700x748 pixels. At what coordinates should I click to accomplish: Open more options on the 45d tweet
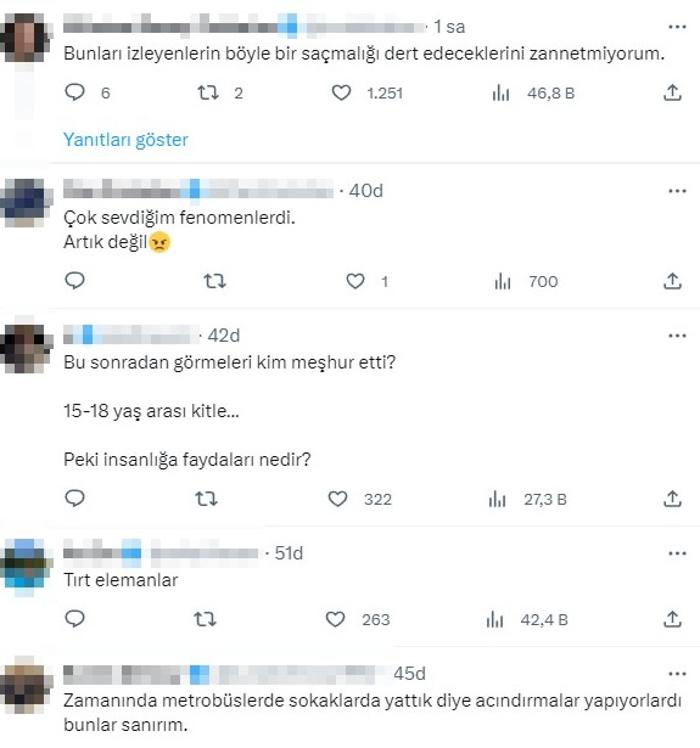point(677,674)
